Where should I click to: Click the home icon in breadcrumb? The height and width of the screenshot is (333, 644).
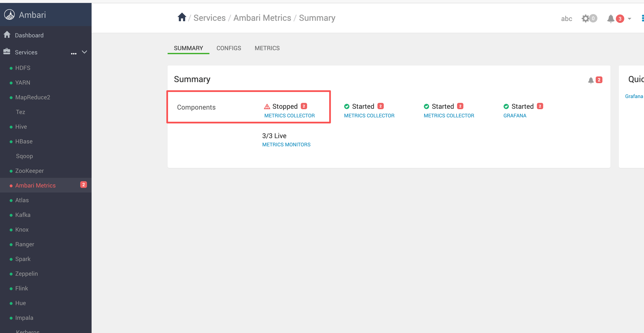pyautogui.click(x=182, y=17)
